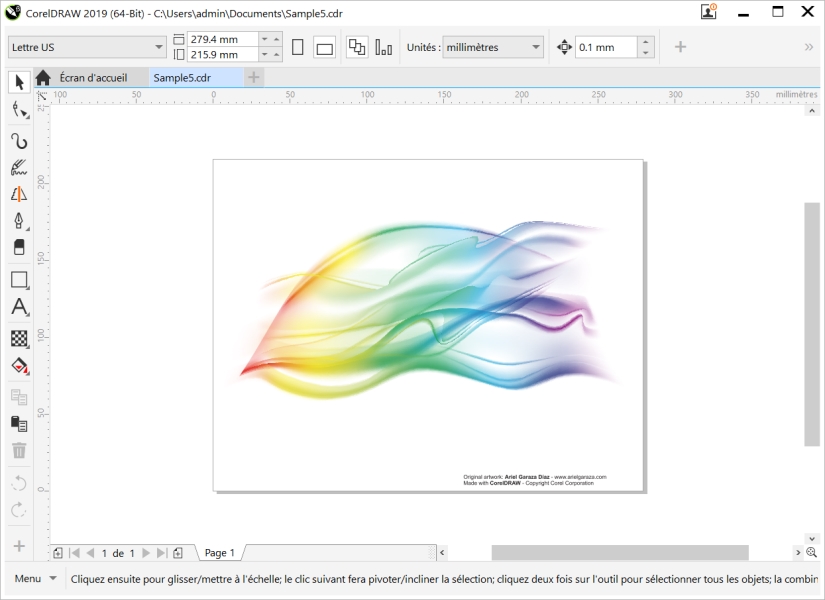Pick the Rectangle tool

(x=18, y=280)
